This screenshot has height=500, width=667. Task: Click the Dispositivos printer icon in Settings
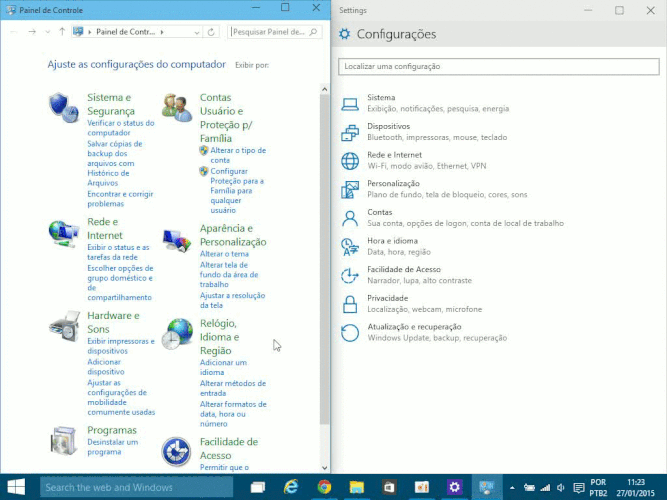[x=350, y=132]
